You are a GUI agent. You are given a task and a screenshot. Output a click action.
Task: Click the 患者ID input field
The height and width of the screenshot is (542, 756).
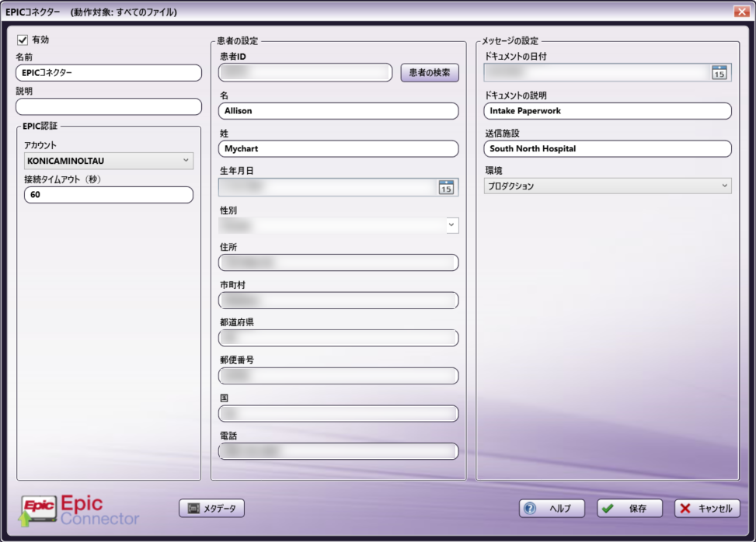click(x=305, y=73)
